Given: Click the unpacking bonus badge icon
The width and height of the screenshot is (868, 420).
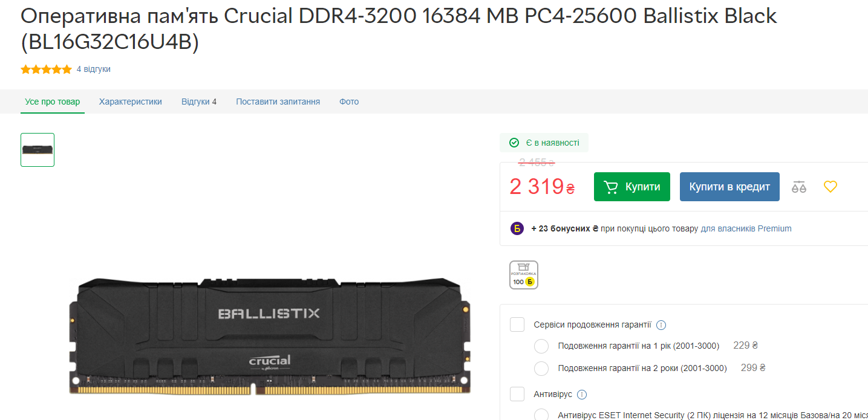Looking at the screenshot, I should tap(524, 275).
